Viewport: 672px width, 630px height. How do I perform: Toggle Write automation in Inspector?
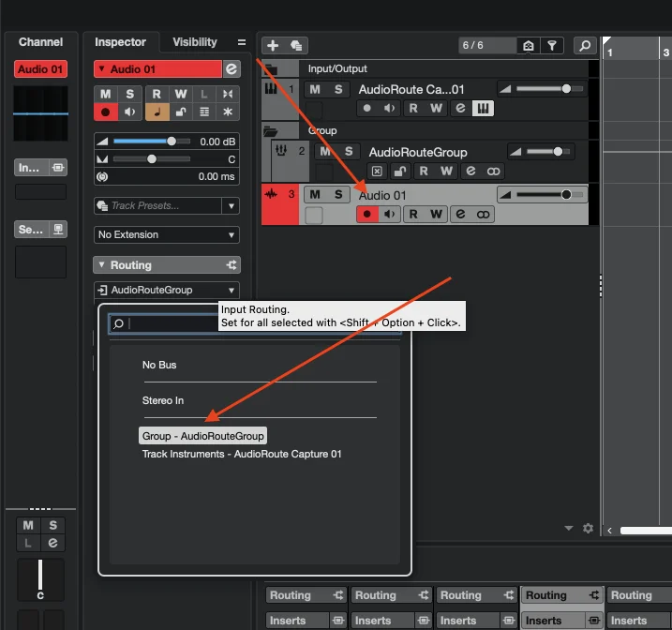181,94
